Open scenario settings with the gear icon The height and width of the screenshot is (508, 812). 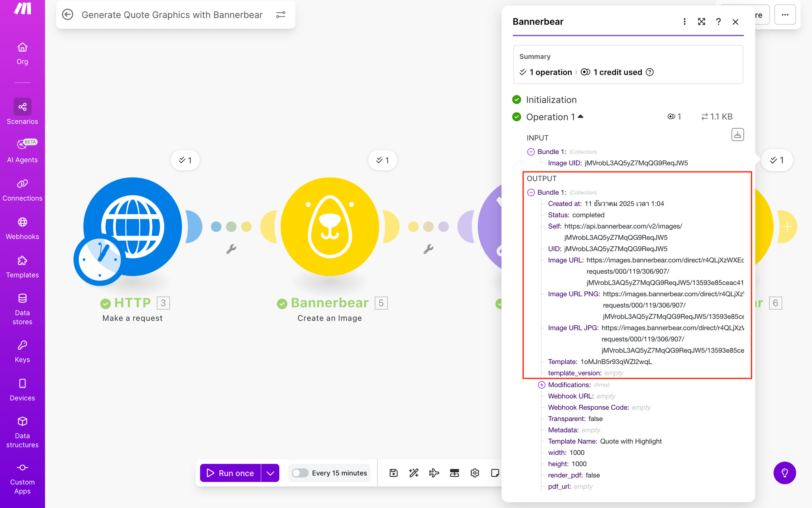click(x=475, y=473)
